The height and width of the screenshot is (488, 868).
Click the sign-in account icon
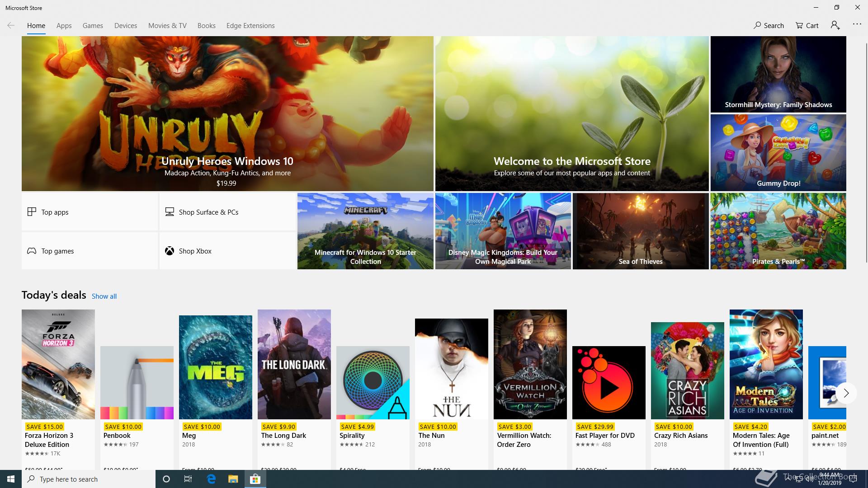(835, 25)
